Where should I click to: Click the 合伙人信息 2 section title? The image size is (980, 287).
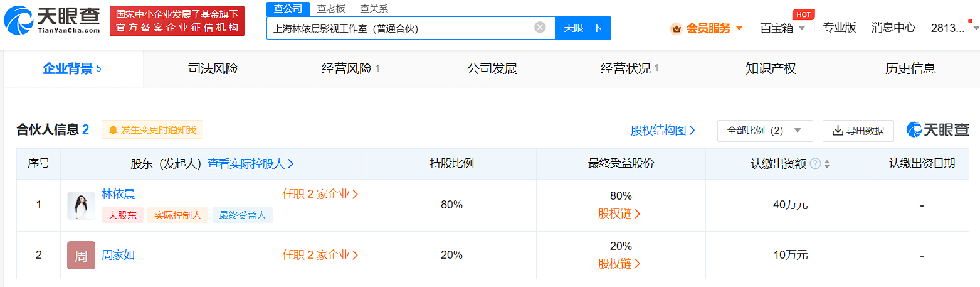pyautogui.click(x=53, y=130)
